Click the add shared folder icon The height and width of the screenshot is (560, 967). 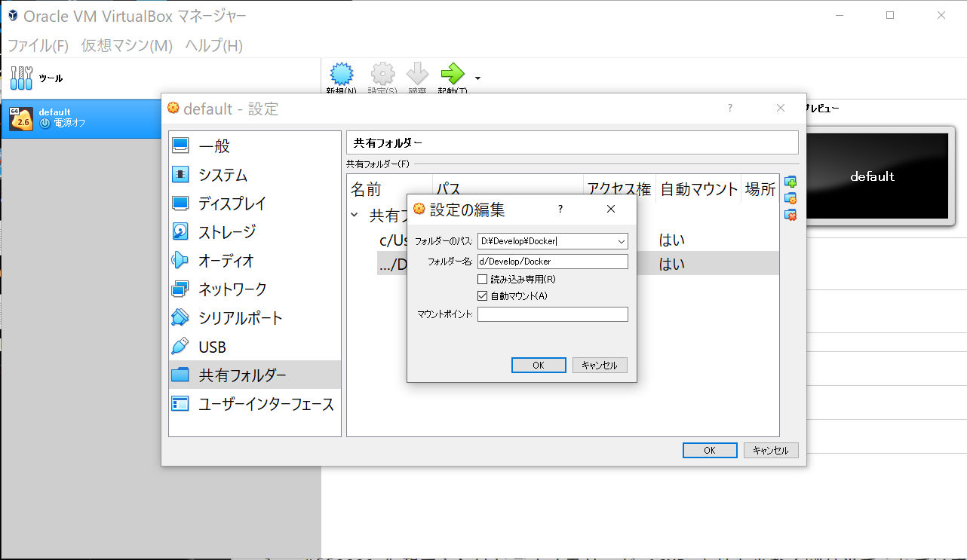(790, 182)
